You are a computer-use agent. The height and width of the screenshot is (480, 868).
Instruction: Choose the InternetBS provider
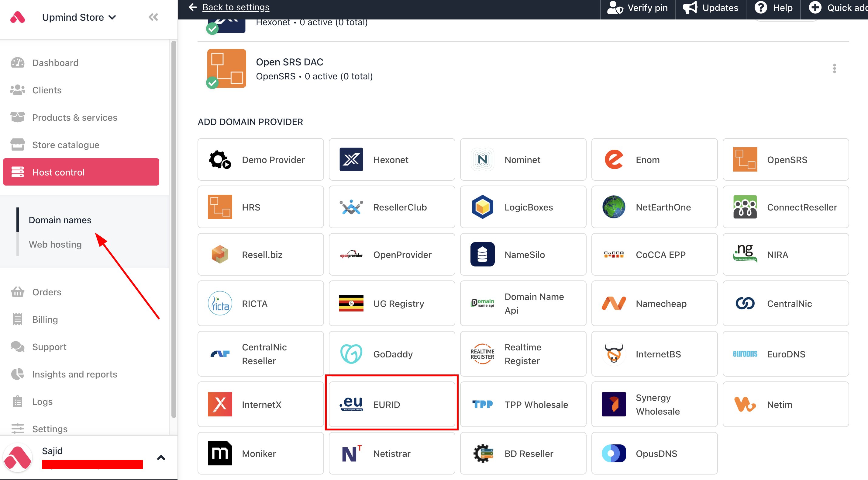pyautogui.click(x=654, y=354)
